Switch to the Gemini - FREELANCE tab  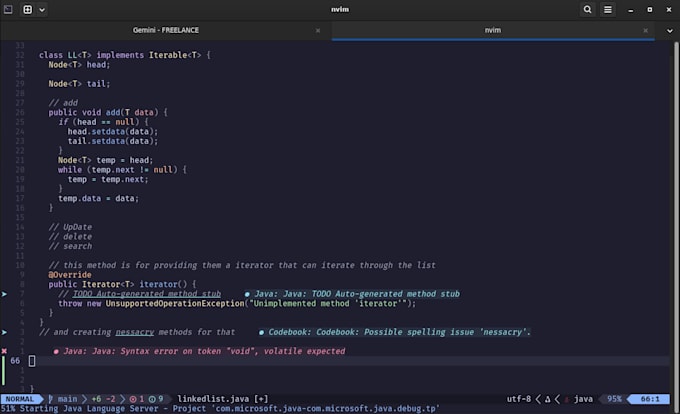pos(166,30)
